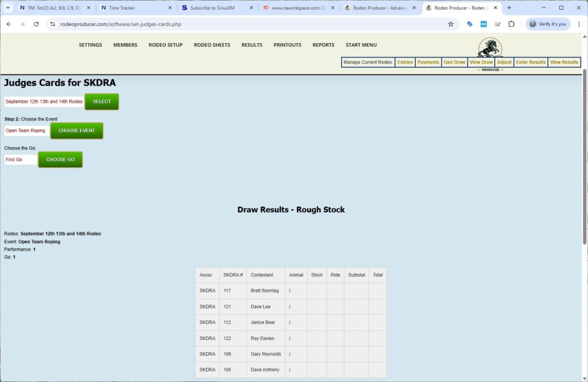Click the browser back arrow
The height and width of the screenshot is (382, 588).
click(9, 24)
